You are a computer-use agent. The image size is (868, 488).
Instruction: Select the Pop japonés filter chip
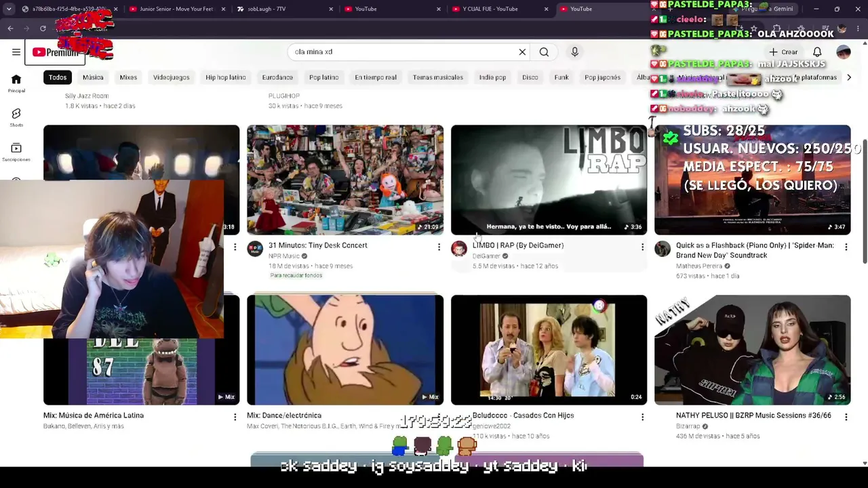tap(603, 77)
